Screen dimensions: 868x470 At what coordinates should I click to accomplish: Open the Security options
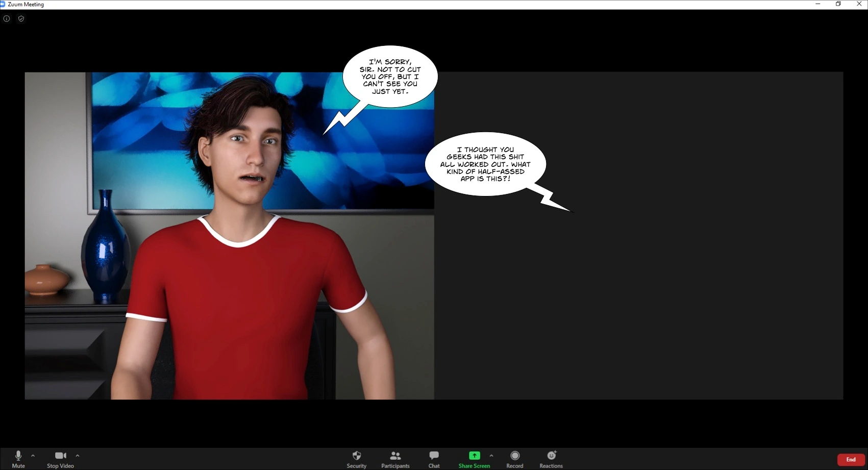point(357,458)
